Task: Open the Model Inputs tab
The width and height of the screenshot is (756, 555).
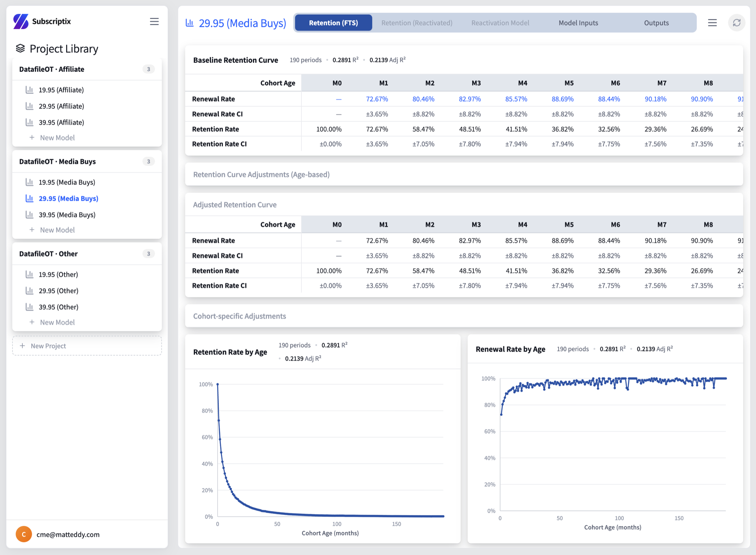Action: [578, 23]
